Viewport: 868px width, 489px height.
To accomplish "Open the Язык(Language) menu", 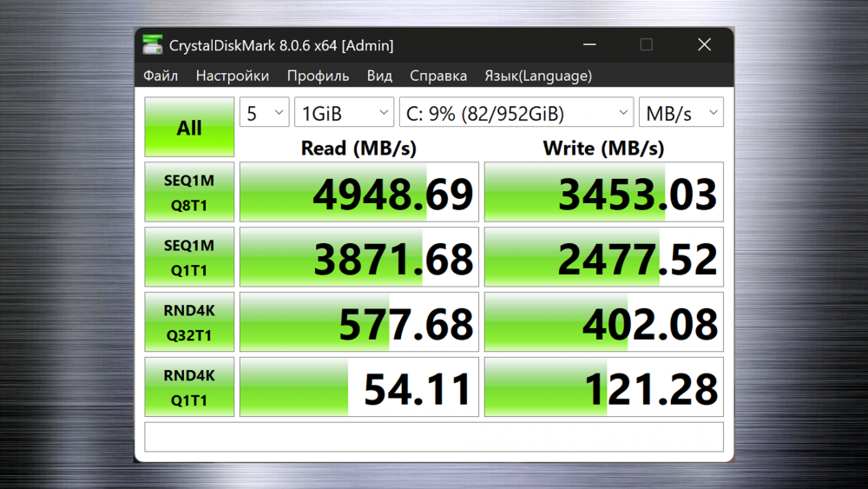I will [538, 76].
